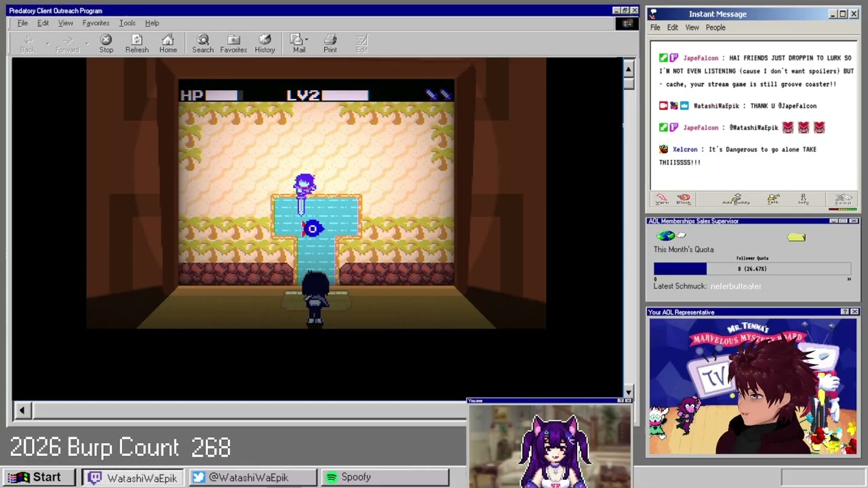Click the blue fish enemy in pond
868x488 pixels.
pyautogui.click(x=312, y=229)
